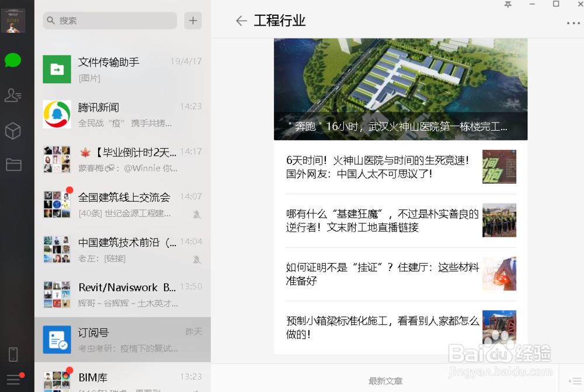Click the 全国建筑线上交流会 group avatar
Image resolution: width=584 pixels, height=392 pixels.
tap(57, 204)
